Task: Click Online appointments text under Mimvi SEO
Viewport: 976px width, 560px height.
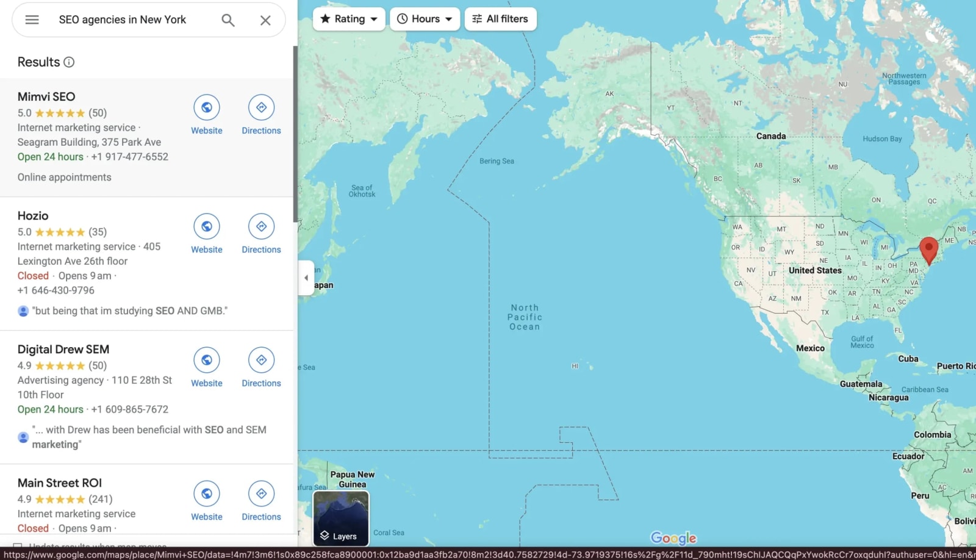Action: (x=65, y=178)
